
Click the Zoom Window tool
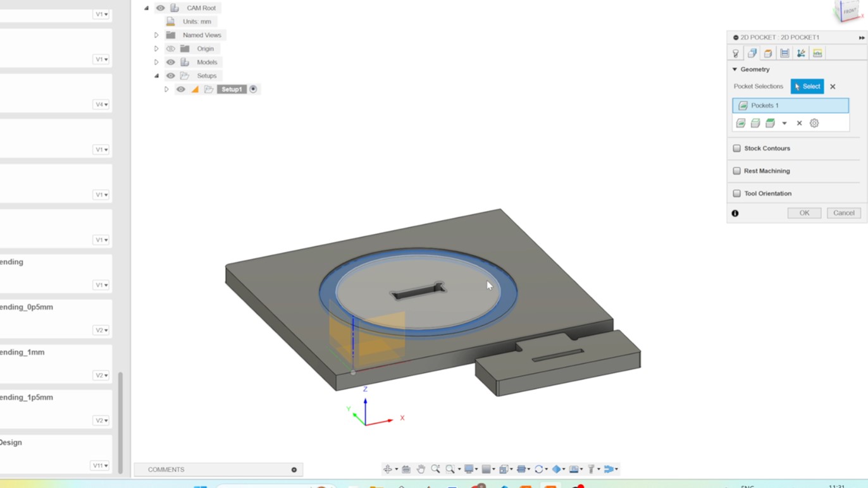(450, 469)
